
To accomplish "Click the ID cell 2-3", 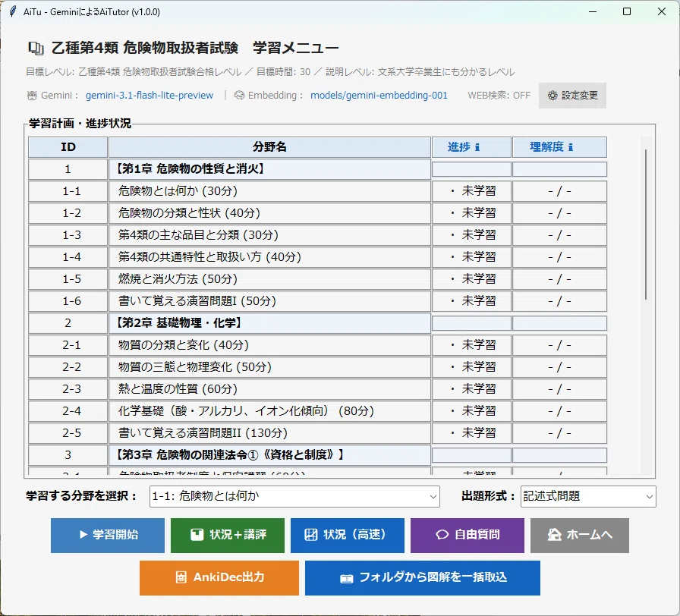I will coord(68,389).
